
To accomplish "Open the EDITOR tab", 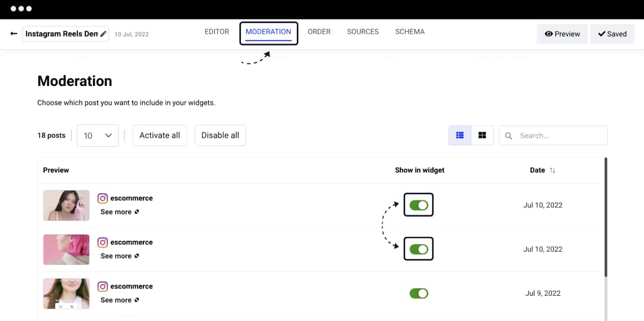I will pos(217,32).
